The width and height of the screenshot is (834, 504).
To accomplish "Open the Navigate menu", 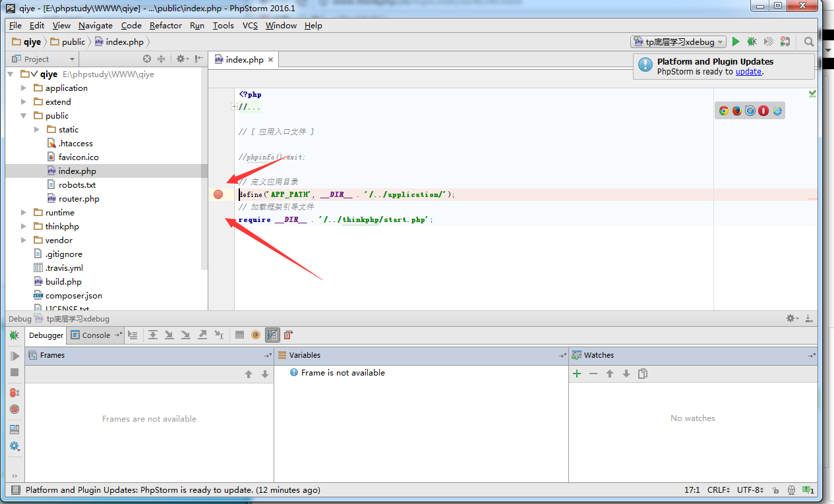I will point(96,25).
